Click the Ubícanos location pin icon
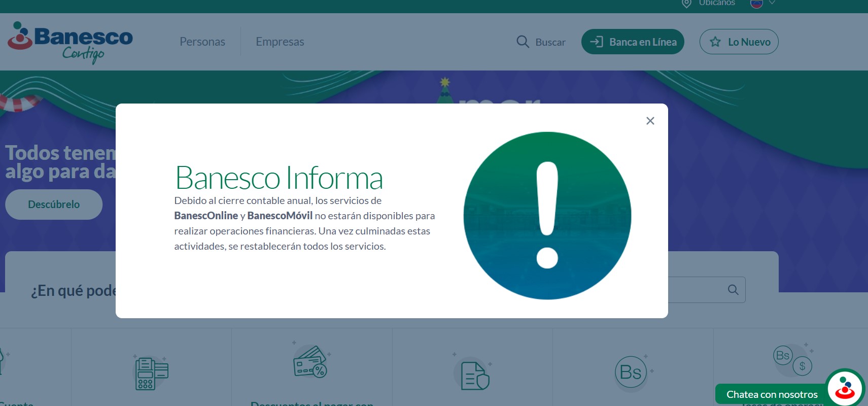868x406 pixels. click(686, 3)
